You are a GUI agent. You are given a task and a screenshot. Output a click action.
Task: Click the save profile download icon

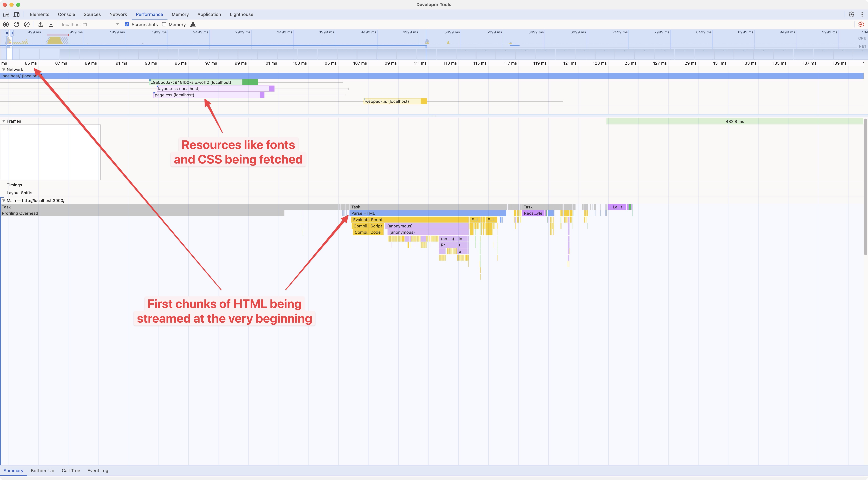click(x=51, y=25)
